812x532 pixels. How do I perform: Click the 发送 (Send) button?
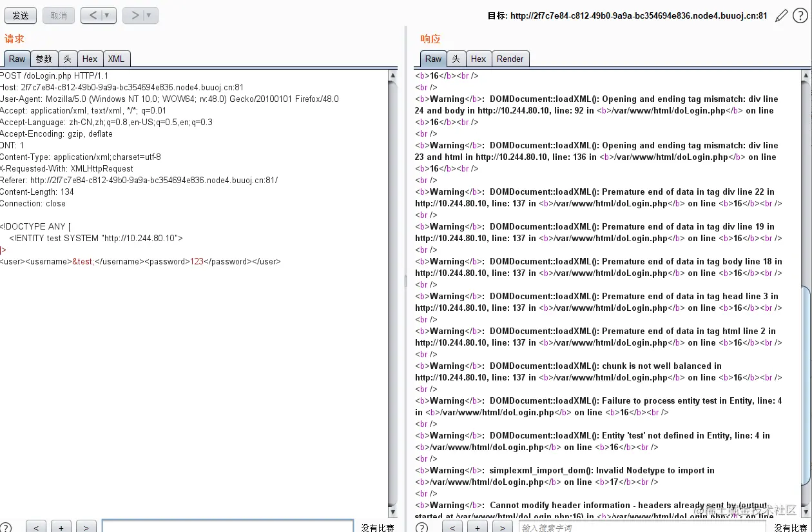[x=21, y=15]
